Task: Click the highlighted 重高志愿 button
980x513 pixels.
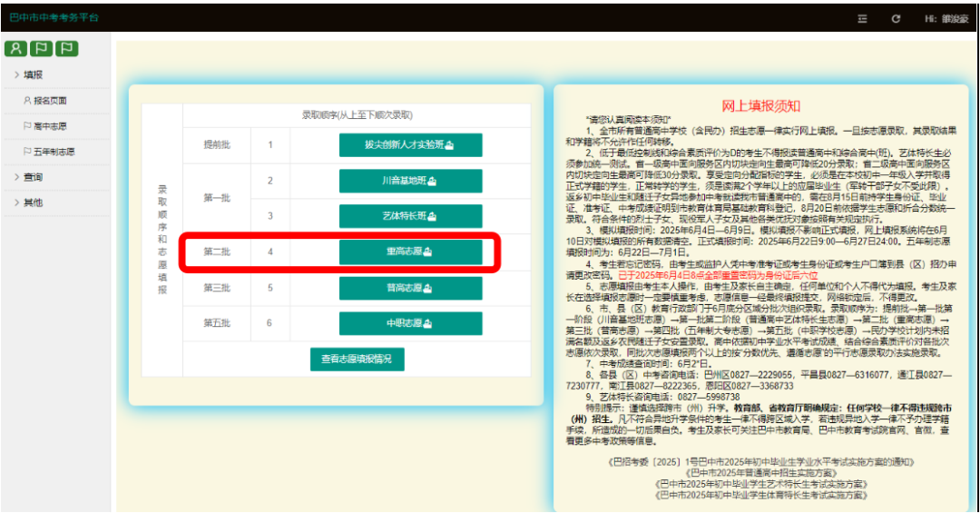Action: coord(408,252)
